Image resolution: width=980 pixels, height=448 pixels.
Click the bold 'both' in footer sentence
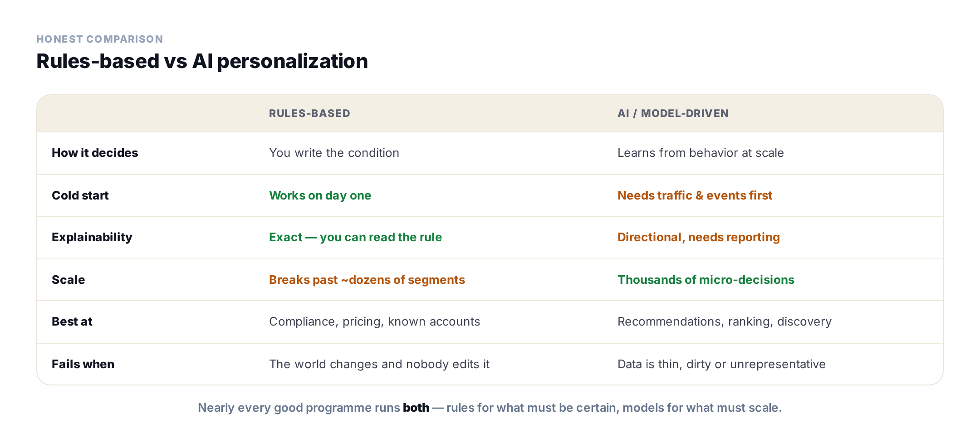(x=416, y=408)
